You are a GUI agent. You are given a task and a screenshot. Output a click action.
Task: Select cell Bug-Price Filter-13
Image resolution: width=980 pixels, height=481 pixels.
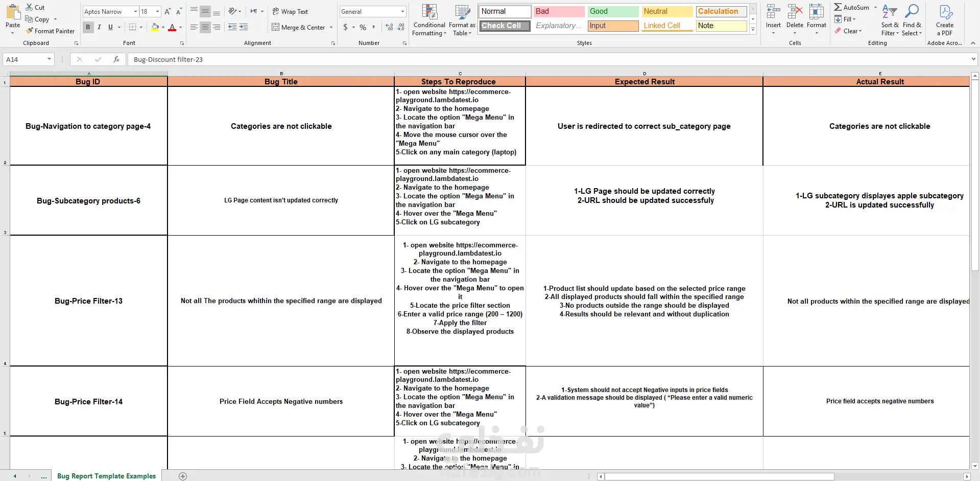[88, 301]
